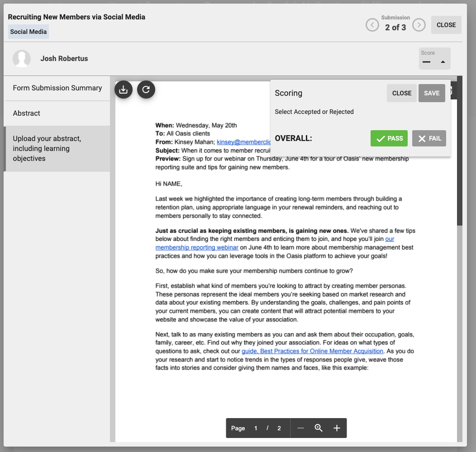The image size is (476, 452).
Task: Select Upload your abstract tab
Action: point(57,149)
